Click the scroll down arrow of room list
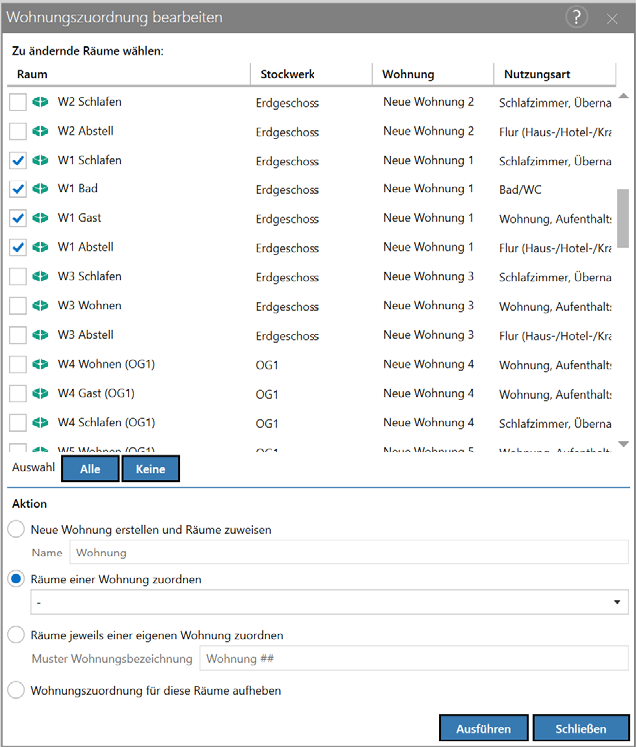The image size is (636, 747). (623, 444)
